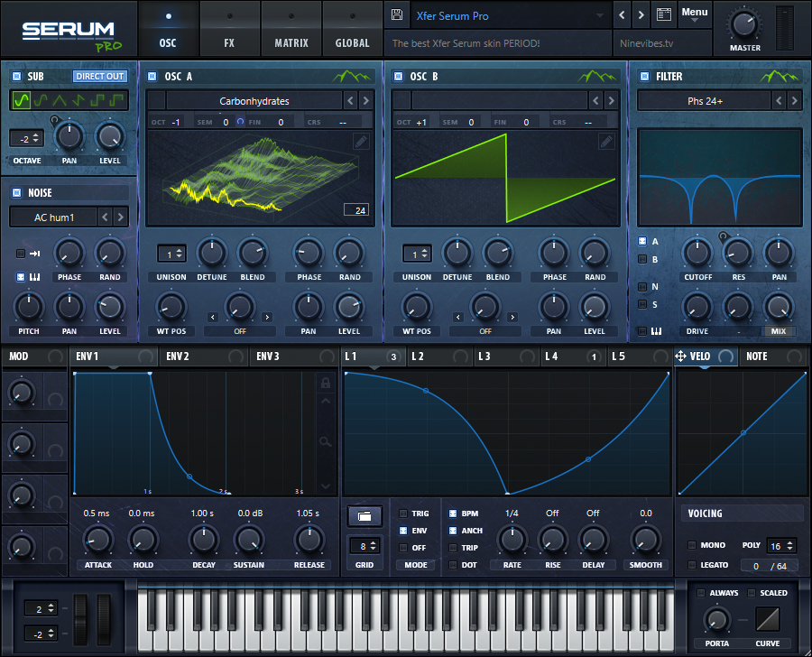Click the ENV 1 lock icon

pyautogui.click(x=326, y=383)
